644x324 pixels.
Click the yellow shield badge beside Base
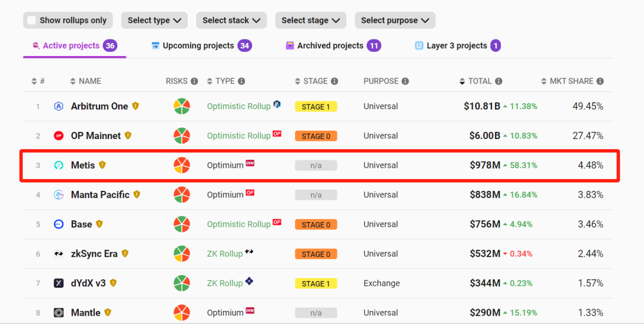pos(99,224)
